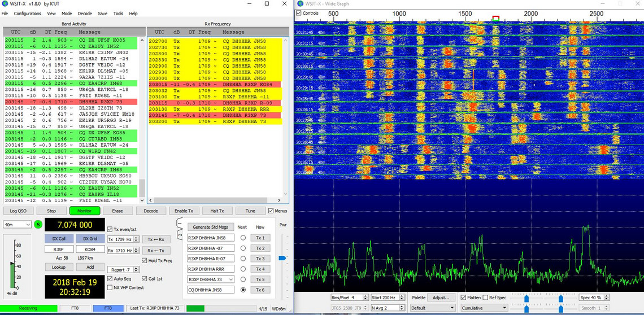Click the Halt Tx button
644x315 pixels.
(x=217, y=211)
